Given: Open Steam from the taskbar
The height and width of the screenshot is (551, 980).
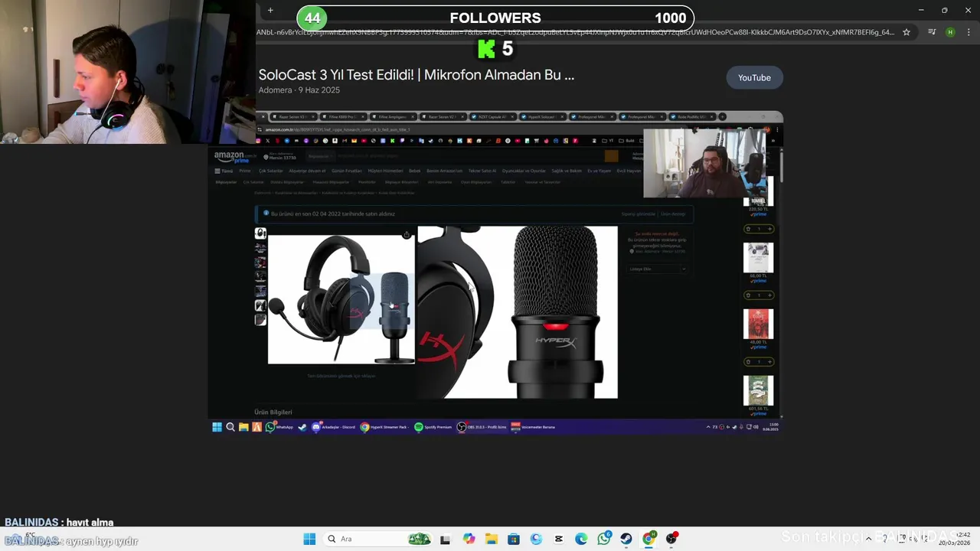Looking at the screenshot, I should coord(626,539).
